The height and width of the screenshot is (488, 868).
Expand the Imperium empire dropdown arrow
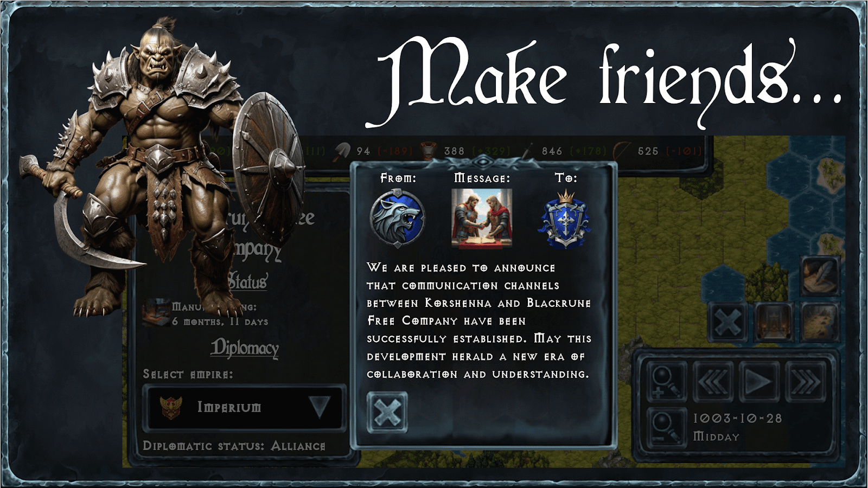click(x=320, y=407)
